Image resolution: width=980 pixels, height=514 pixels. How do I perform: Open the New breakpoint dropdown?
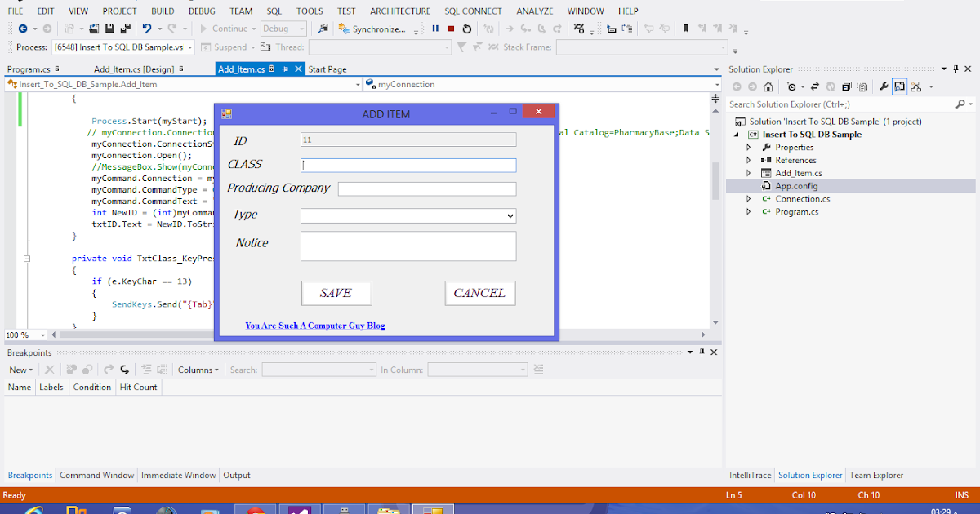(21, 370)
